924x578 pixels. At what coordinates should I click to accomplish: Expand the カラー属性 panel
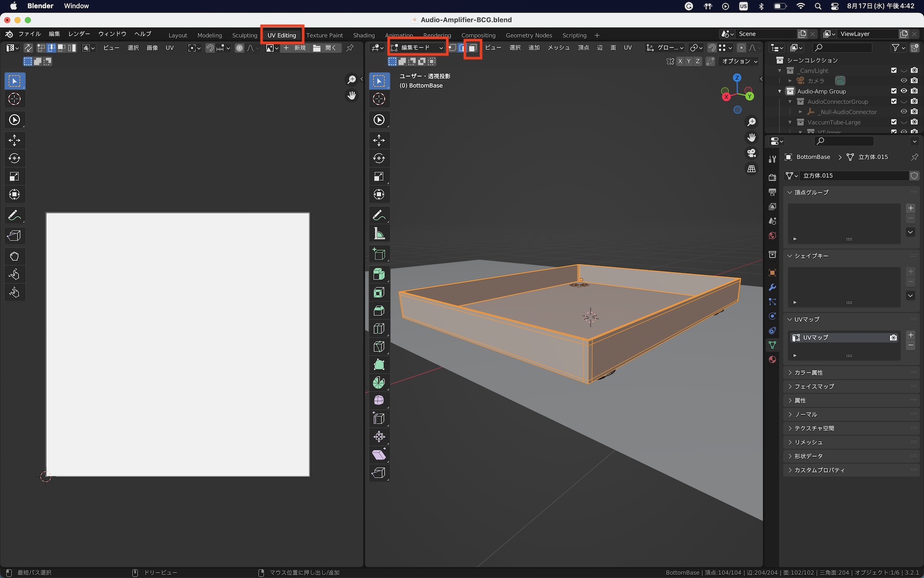[x=808, y=373]
